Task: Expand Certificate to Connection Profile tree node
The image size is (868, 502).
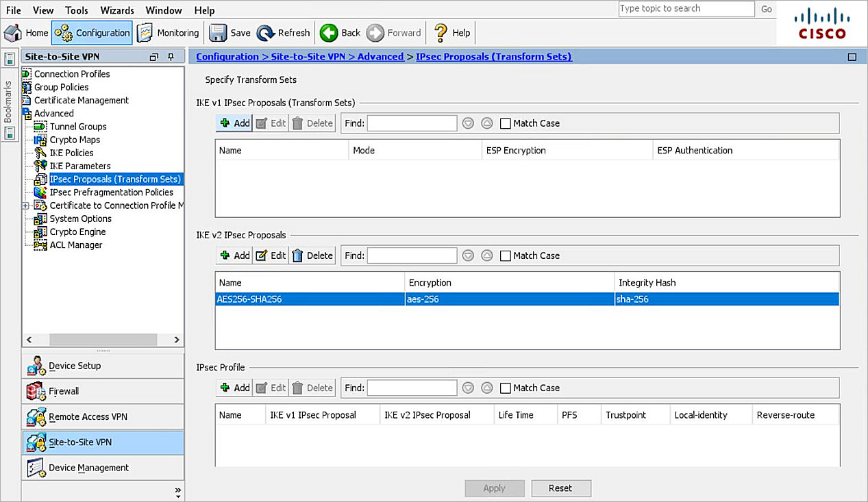Action: click(x=26, y=205)
